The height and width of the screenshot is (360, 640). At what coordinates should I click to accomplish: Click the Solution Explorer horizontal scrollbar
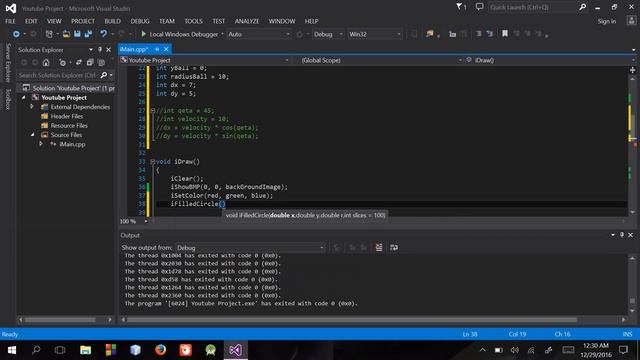pos(60,320)
